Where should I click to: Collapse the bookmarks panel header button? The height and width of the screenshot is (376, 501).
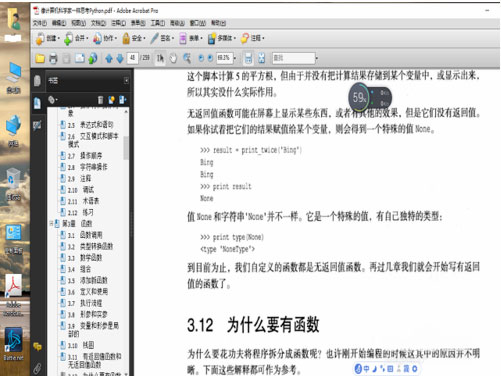click(x=126, y=80)
